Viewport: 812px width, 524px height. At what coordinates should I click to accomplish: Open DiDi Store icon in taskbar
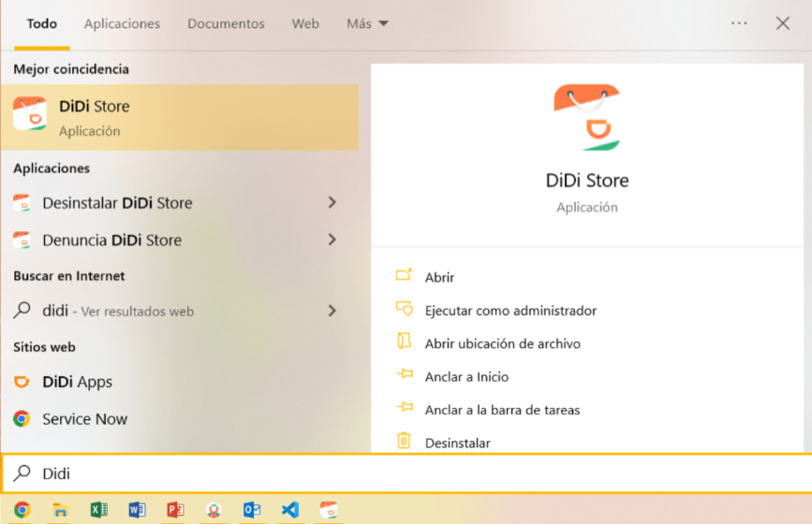point(329,510)
